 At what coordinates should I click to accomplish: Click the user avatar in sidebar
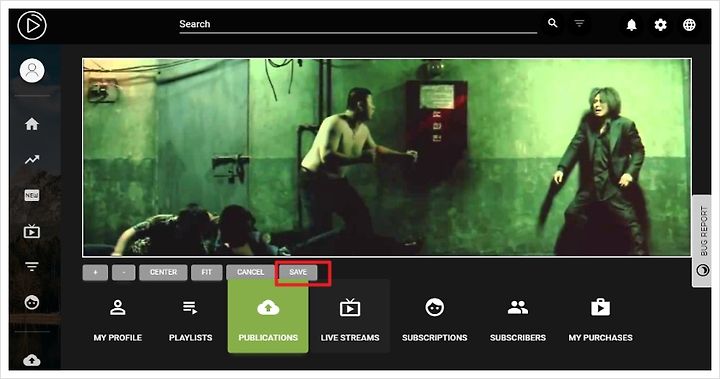click(x=32, y=70)
